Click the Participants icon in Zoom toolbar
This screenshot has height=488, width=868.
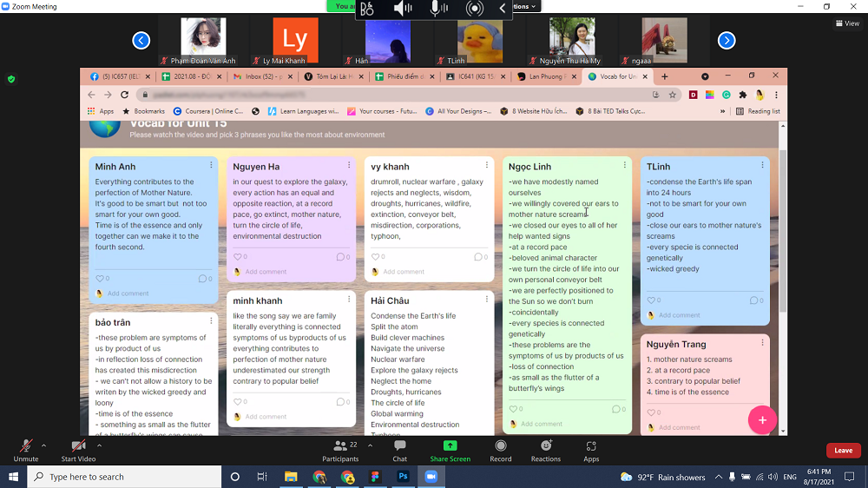tap(339, 446)
